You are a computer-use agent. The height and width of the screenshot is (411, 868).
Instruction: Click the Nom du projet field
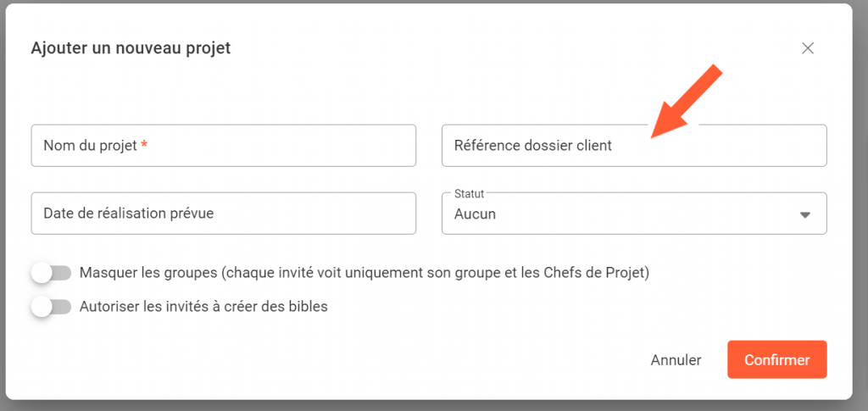223,146
